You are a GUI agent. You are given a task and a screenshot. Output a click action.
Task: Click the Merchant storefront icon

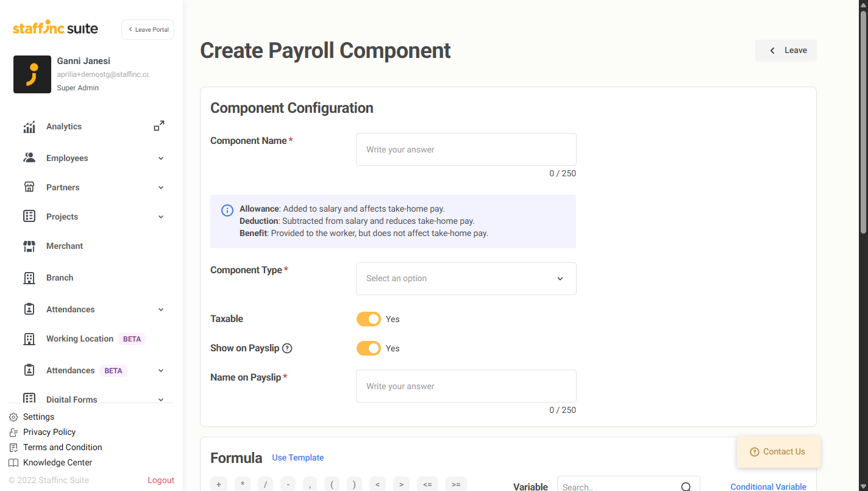(29, 246)
